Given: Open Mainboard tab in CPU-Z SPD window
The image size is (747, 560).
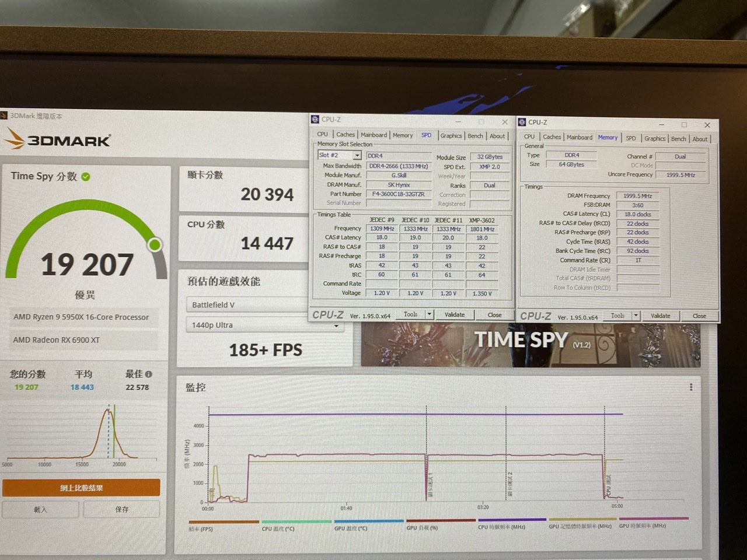Looking at the screenshot, I should [x=373, y=135].
